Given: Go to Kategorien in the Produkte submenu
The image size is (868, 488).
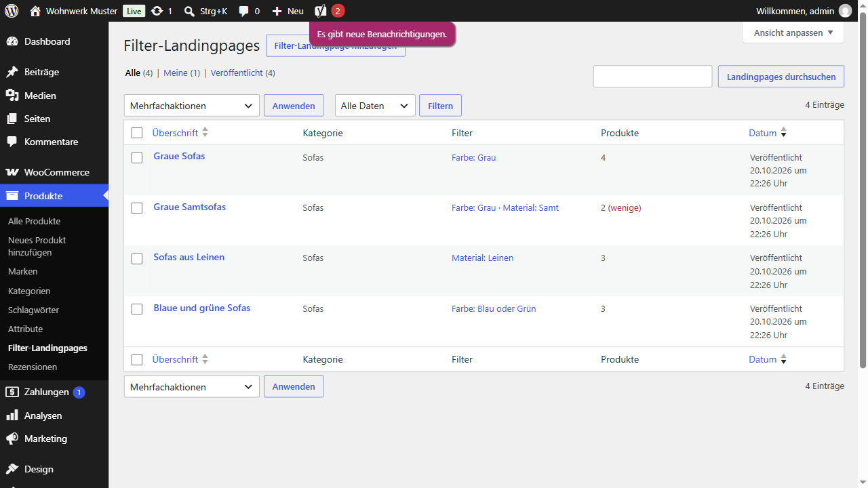Looking at the screenshot, I should [x=29, y=291].
